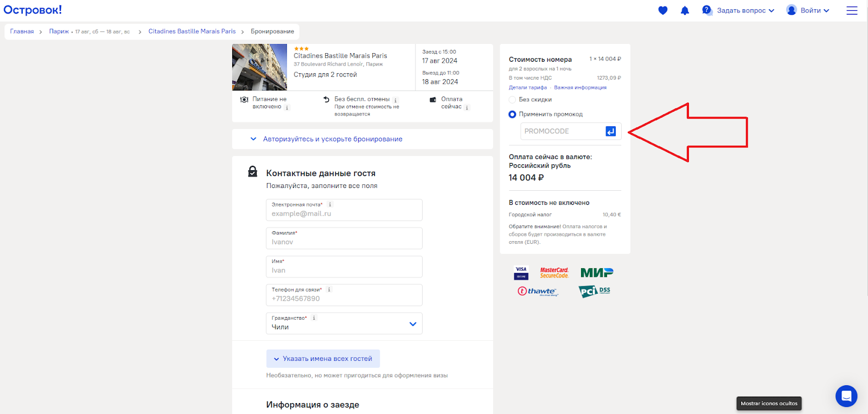
Task: Open the Париж breadcrumb
Action: click(59, 31)
